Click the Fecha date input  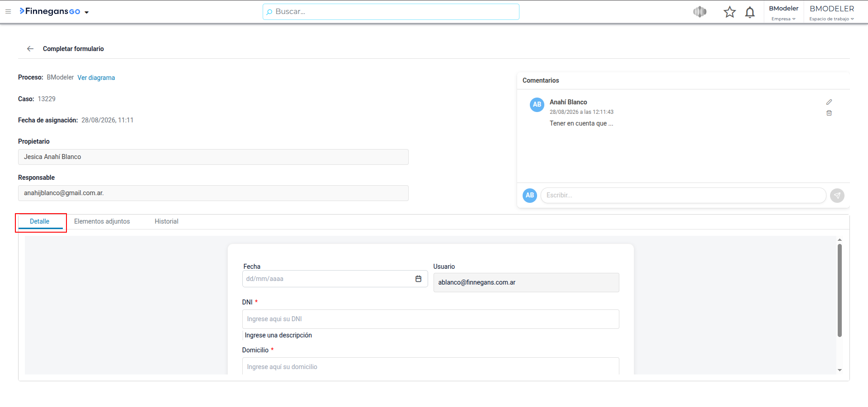(x=335, y=279)
